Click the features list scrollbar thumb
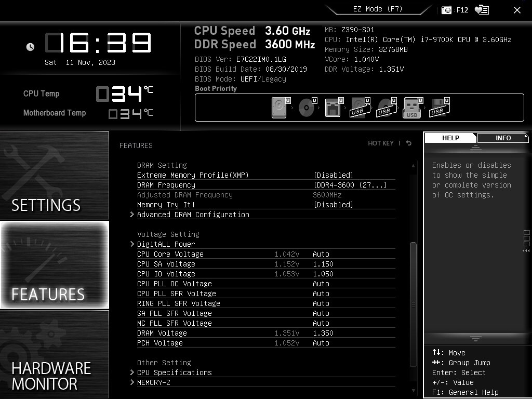Image resolution: width=532 pixels, height=399 pixels. (x=413, y=304)
